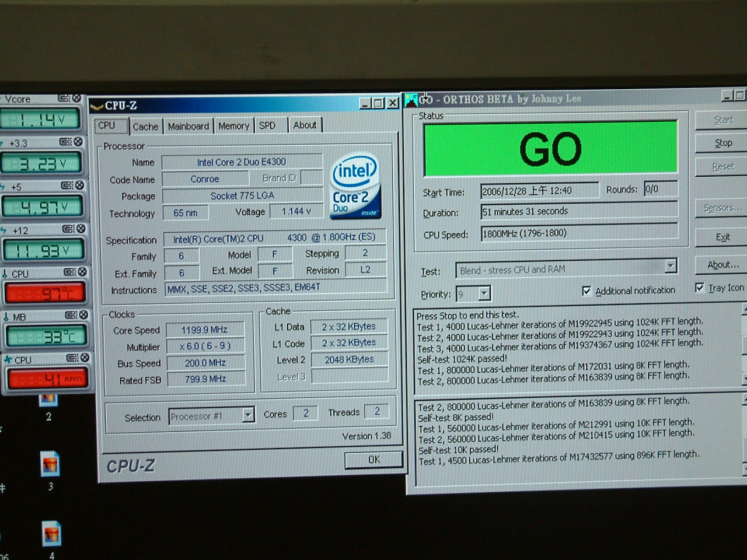Screen dimensions: 747x560
Task: Click thermometer icon next to CPU temperature label
Action: pyautogui.click(x=5, y=274)
